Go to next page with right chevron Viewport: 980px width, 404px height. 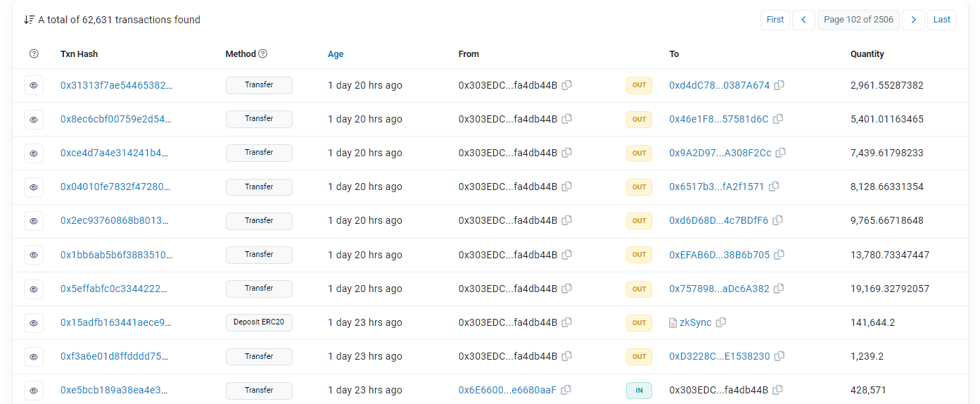pyautogui.click(x=913, y=20)
